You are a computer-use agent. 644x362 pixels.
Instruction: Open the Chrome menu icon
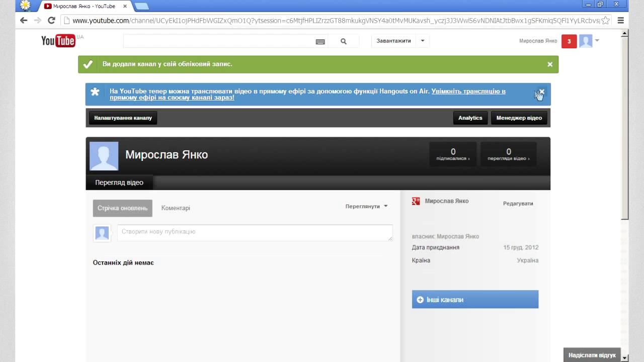(x=620, y=21)
